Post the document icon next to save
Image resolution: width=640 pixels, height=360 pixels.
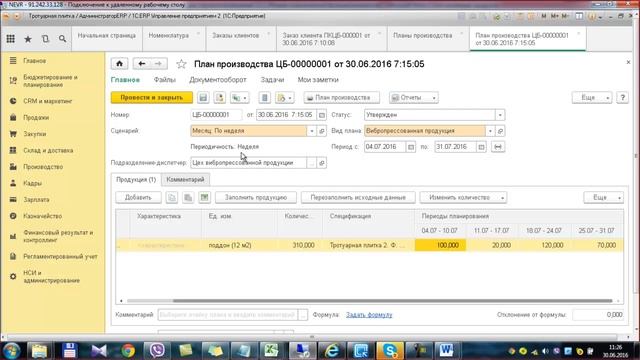(220, 98)
